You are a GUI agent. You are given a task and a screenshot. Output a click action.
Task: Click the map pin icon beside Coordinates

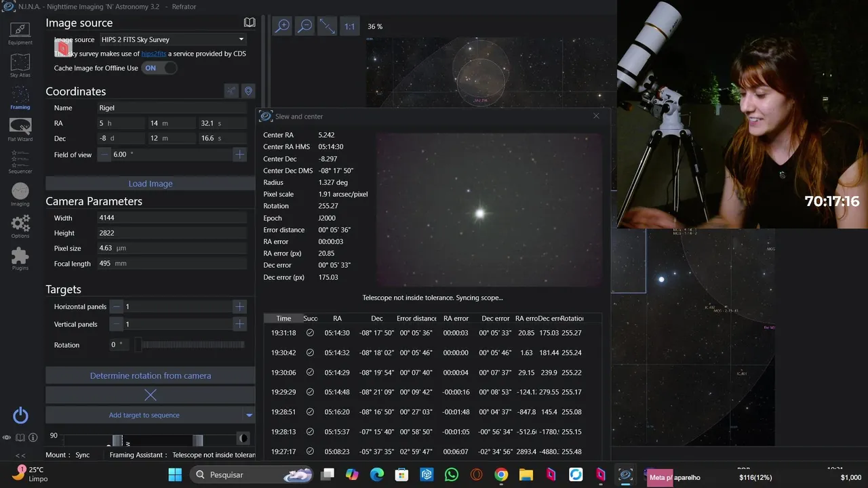[x=248, y=91]
